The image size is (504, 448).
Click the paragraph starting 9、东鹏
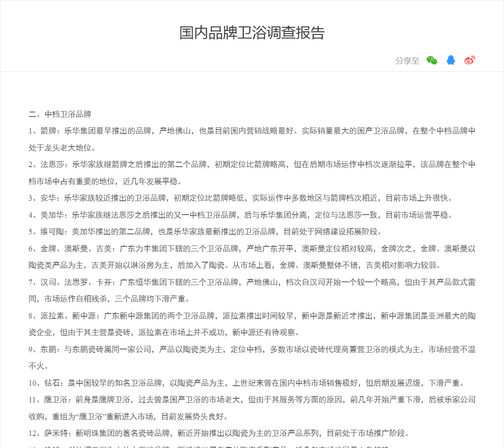pyautogui.click(x=252, y=358)
